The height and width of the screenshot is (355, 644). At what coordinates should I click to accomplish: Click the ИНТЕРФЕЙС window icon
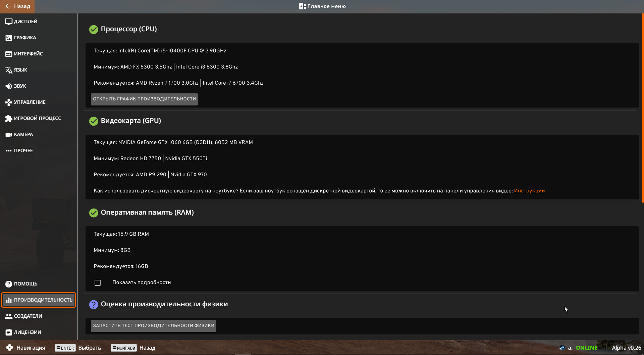[x=9, y=54]
